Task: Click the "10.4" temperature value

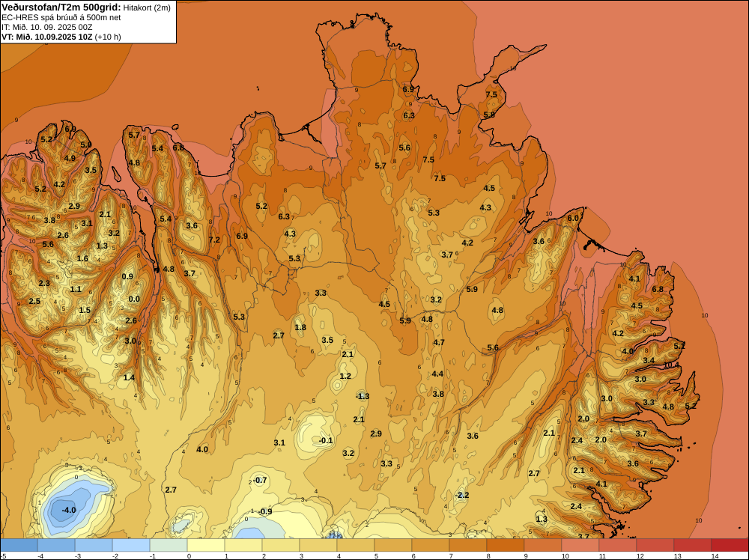Action: tap(671, 365)
